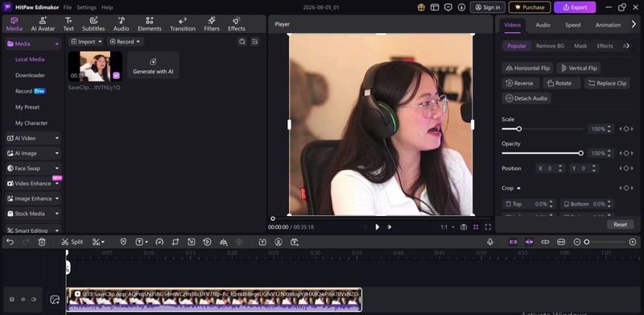This screenshot has width=644, height=315.
Task: Expand the AI Video section
Action: pos(33,139)
